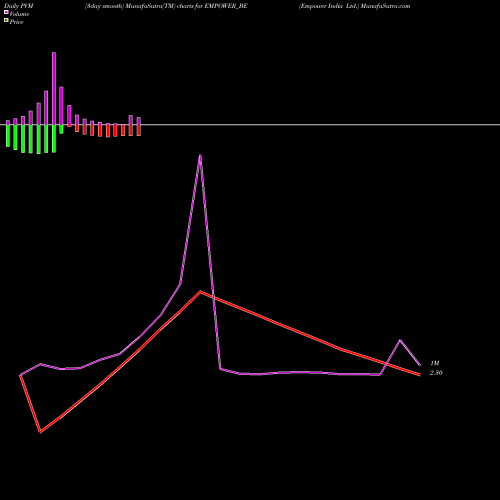Screen dimensions: 500x500
Task: Click the peak of the red price line
Action: pos(200,292)
